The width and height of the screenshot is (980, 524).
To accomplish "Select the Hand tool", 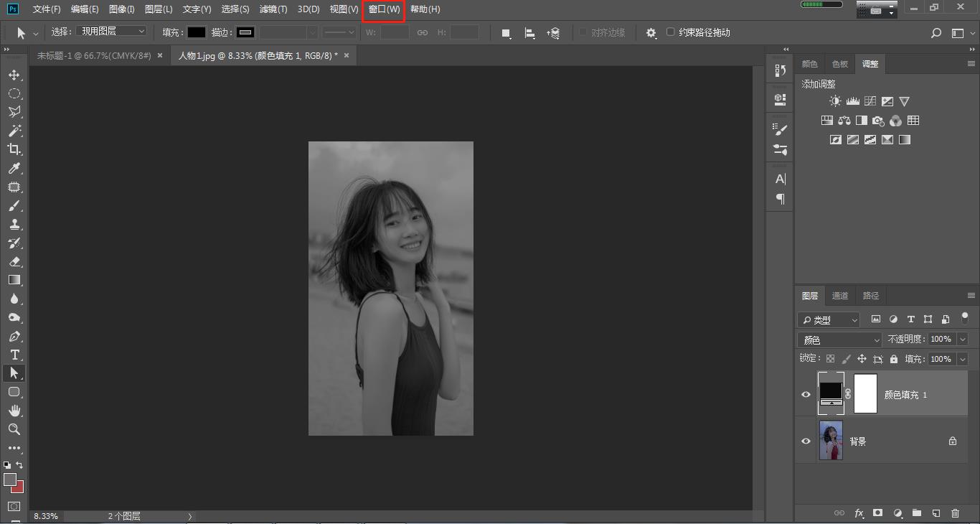I will tap(14, 411).
